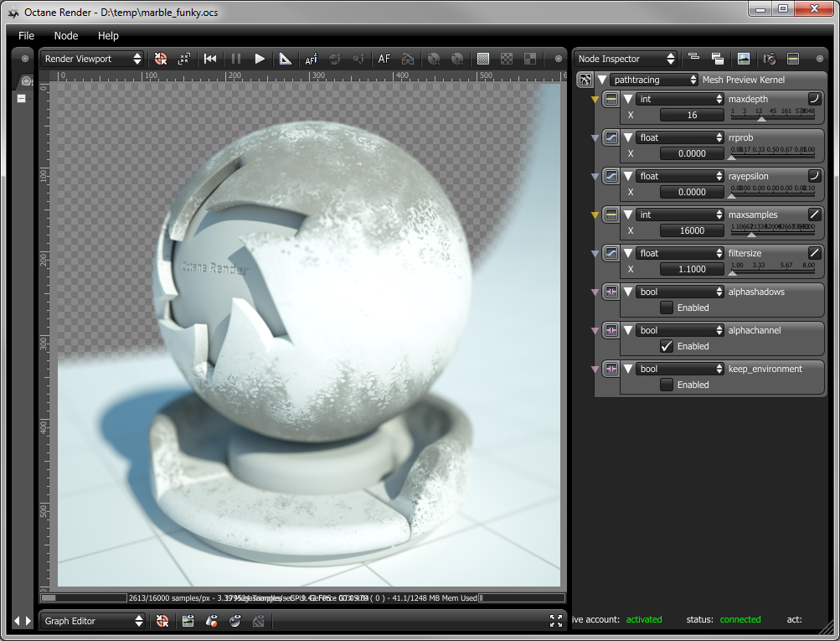Screen dimensions: 840x641
Task: Click the landscape image preview icon
Action: click(x=744, y=59)
